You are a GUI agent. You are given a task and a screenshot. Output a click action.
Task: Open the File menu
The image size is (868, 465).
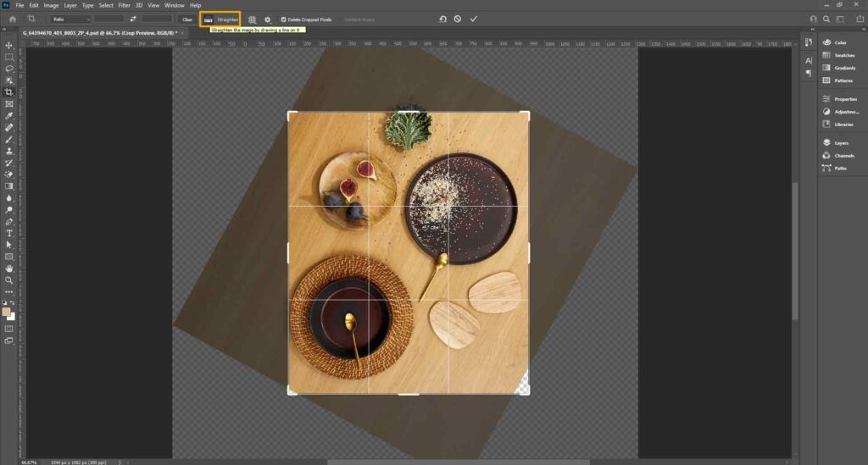coord(19,5)
